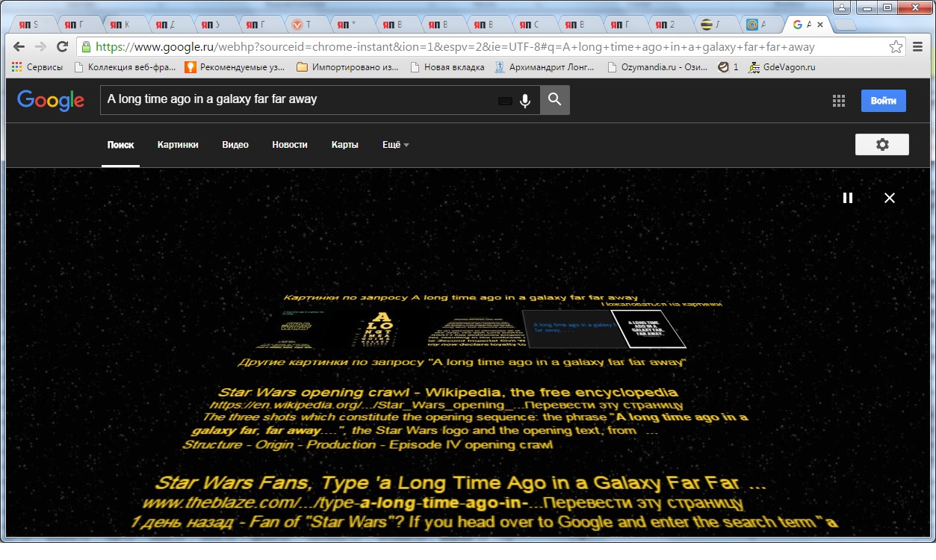Click the Войти sign-in button
The image size is (936, 560).
coord(883,101)
